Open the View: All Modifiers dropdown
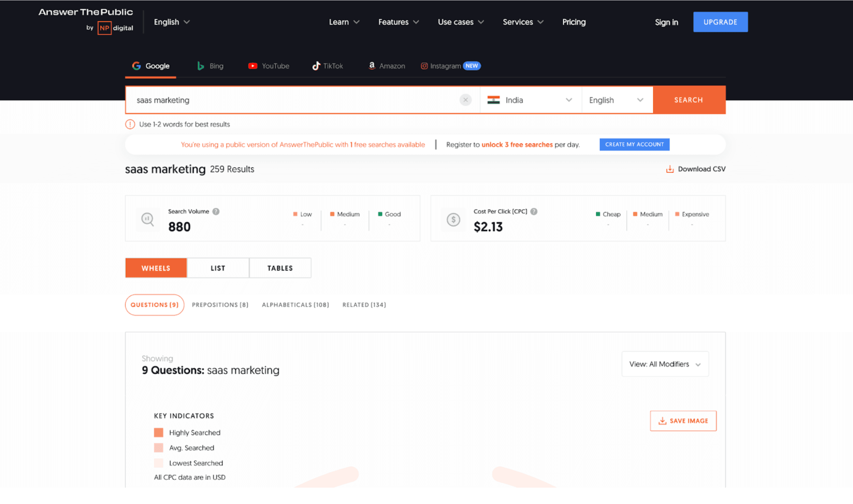This screenshot has height=504, width=853. 665,364
